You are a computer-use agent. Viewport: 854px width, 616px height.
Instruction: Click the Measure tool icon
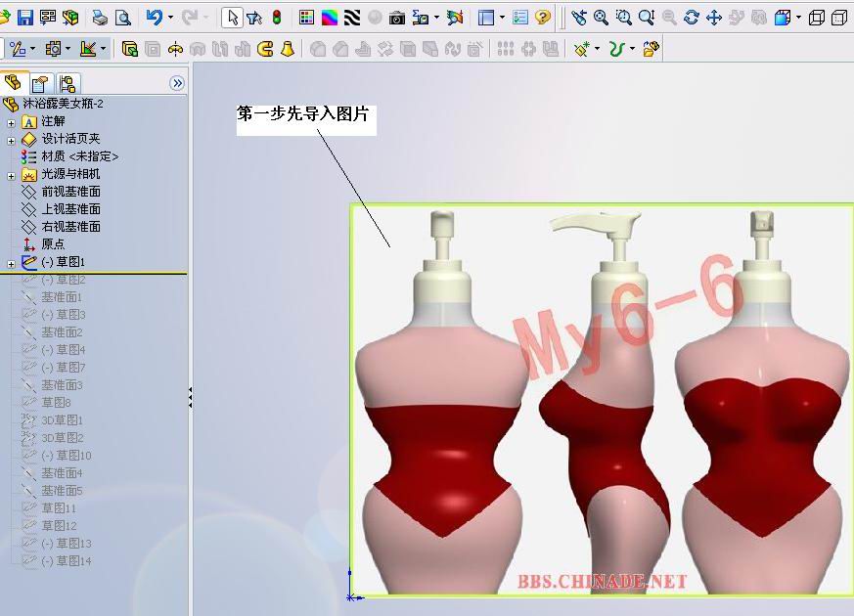coord(420,18)
